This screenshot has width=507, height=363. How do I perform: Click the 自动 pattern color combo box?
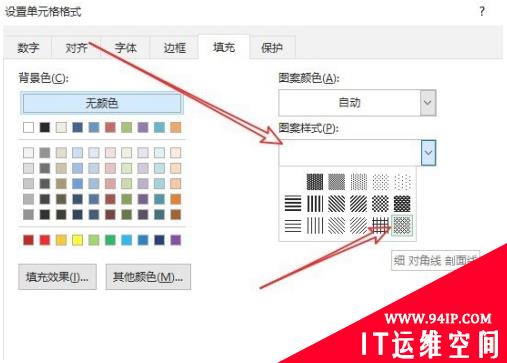point(357,103)
